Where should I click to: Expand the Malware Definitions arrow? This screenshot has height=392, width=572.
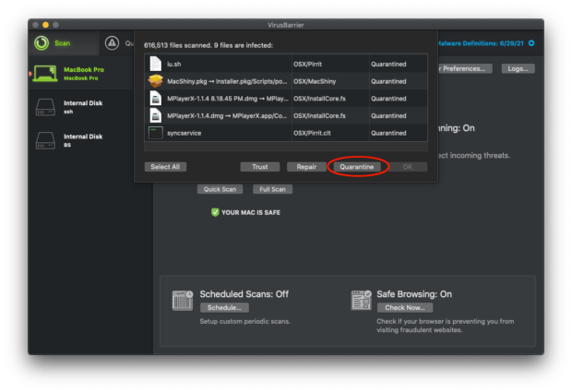531,43
